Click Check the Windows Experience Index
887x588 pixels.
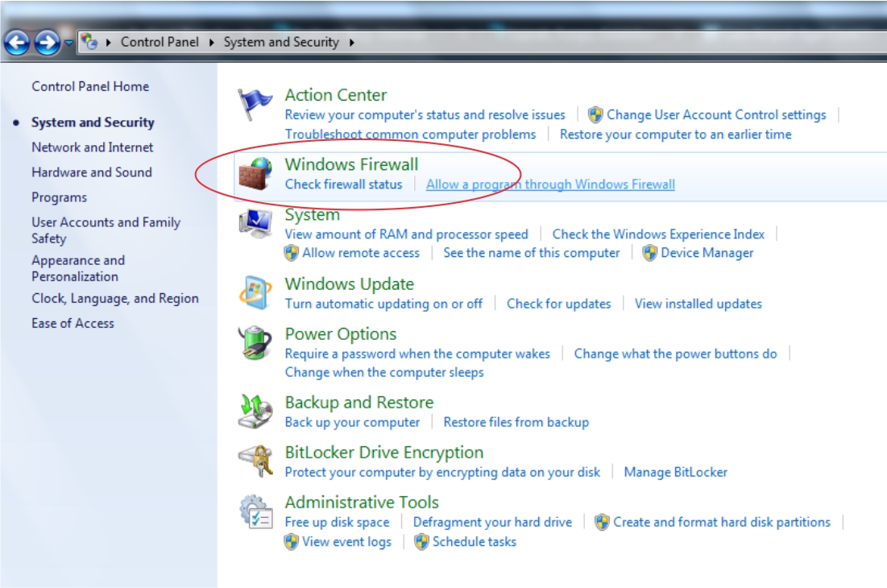pos(658,234)
